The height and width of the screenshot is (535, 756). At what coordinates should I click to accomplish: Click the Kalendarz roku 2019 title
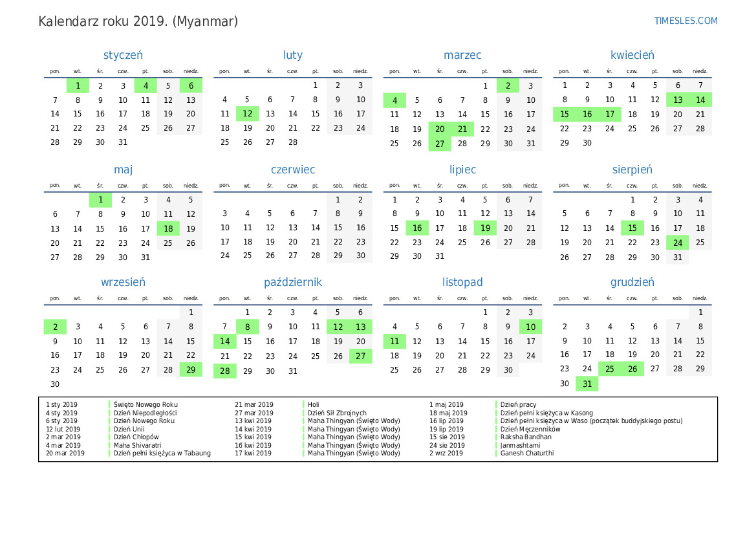point(138,21)
